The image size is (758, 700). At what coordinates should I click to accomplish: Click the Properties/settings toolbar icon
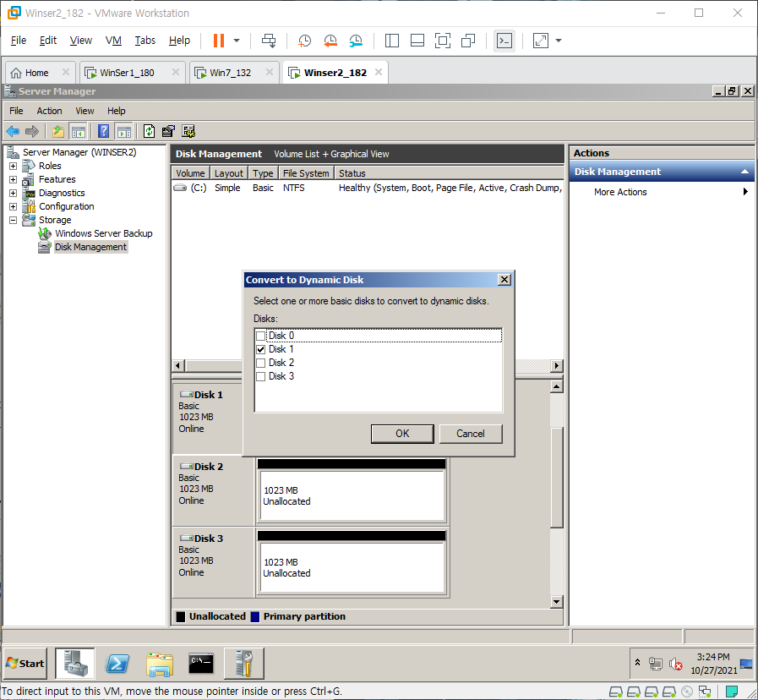click(168, 131)
